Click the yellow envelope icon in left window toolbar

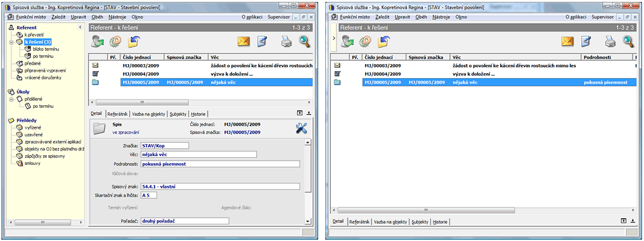click(x=243, y=41)
